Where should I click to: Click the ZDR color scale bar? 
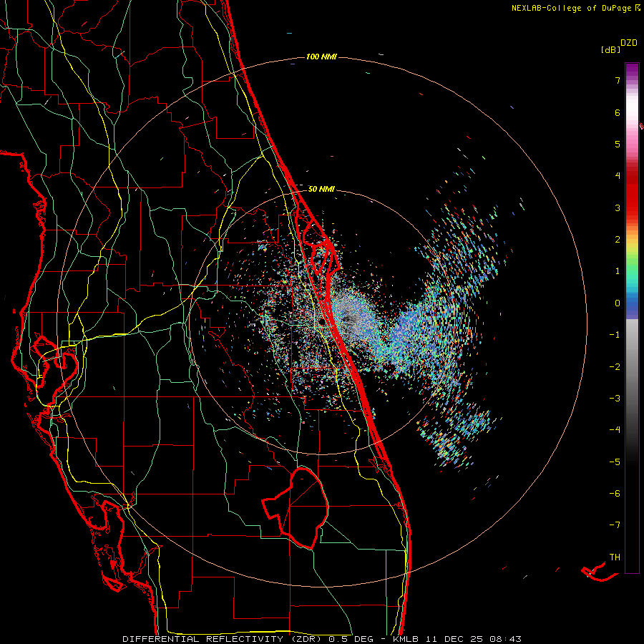coord(632,318)
